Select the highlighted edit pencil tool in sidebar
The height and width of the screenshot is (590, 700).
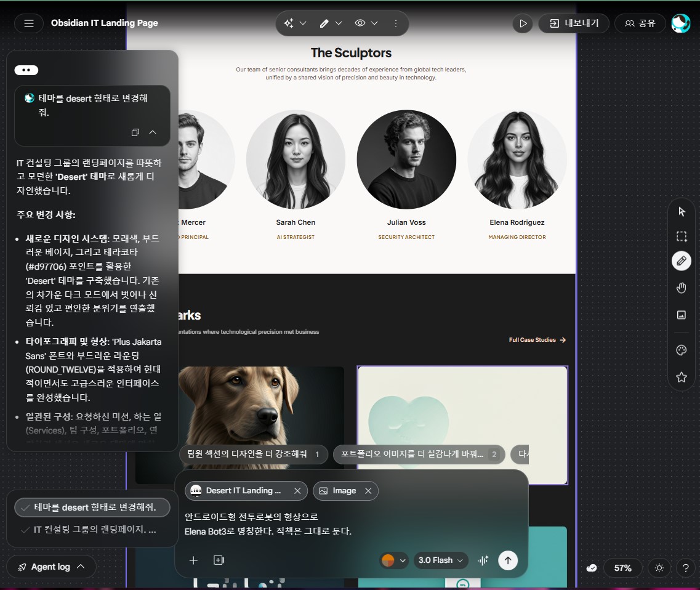click(682, 261)
